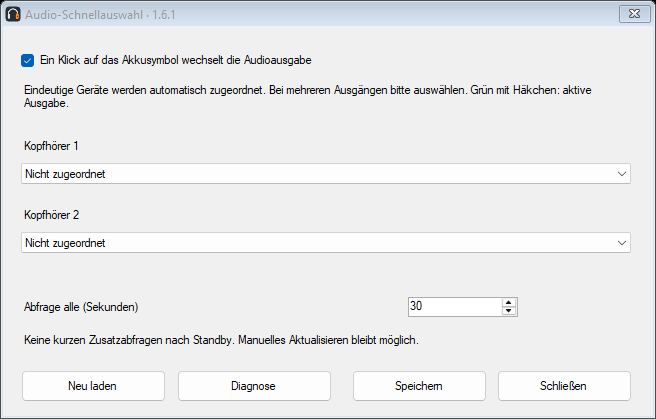Click Speichern to save settings

tap(419, 386)
